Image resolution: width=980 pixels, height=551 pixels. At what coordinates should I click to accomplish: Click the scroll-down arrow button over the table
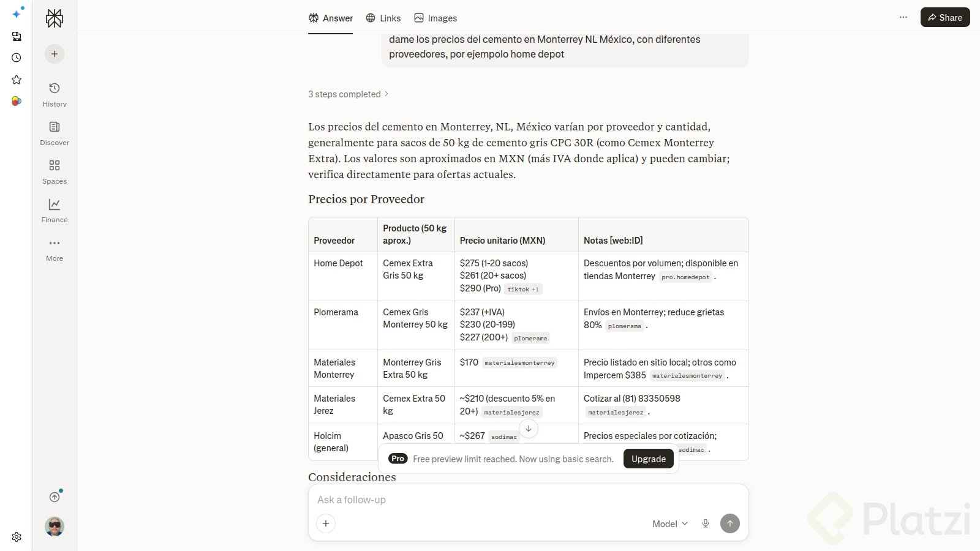(529, 429)
